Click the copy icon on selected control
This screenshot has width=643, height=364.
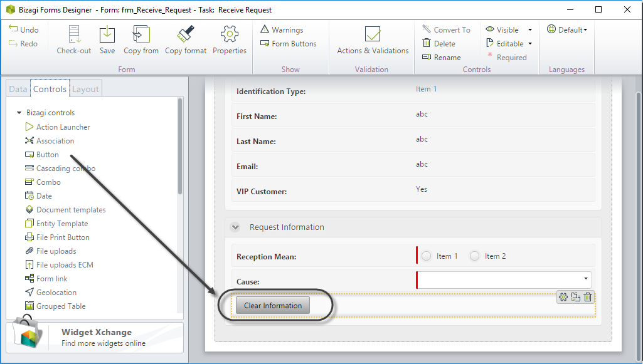576,297
